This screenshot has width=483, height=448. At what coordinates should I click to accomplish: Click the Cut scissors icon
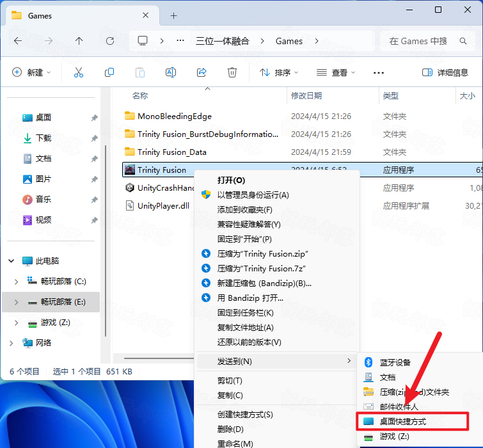(79, 72)
